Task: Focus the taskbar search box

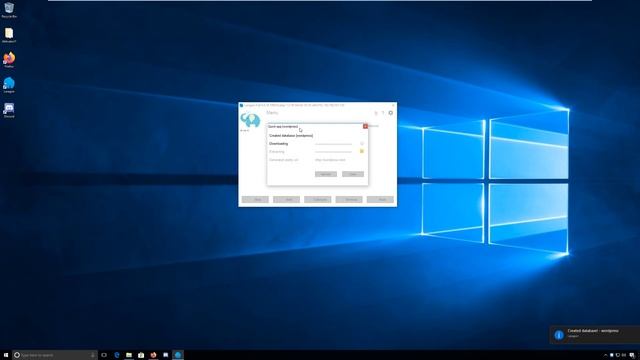Action: pos(55,355)
